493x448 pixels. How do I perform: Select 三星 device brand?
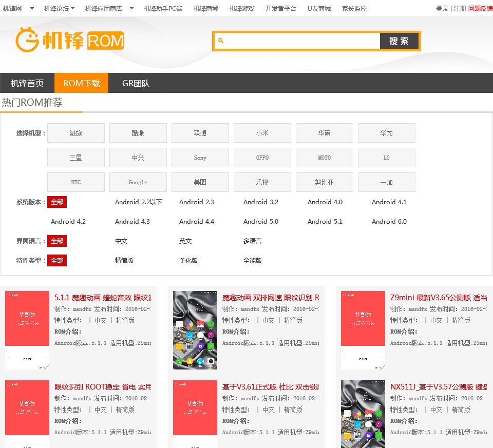(x=76, y=158)
